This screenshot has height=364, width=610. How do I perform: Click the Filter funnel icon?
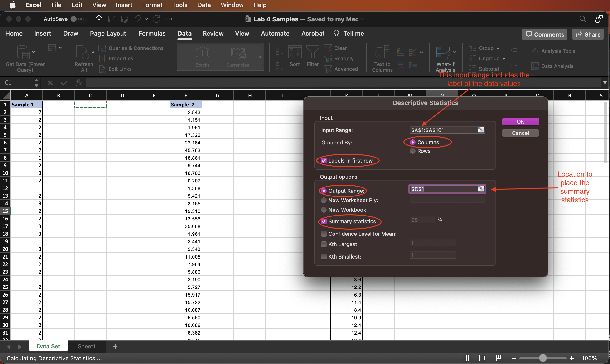tap(313, 52)
